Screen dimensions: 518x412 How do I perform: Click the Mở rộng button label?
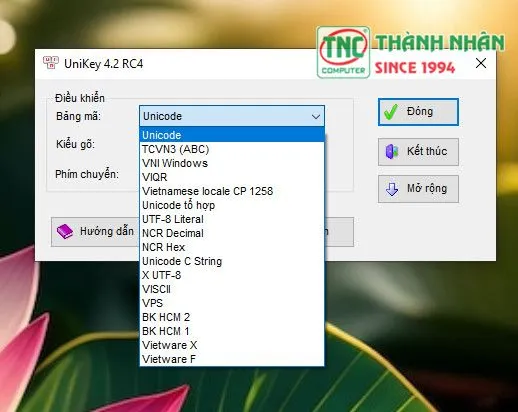[x=427, y=189]
